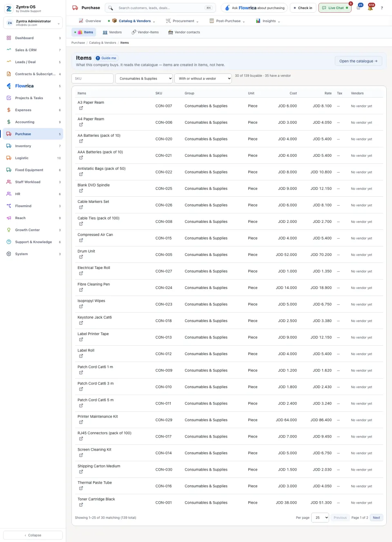This screenshot has width=392, height=542.
Task: Open Logistic module
Action: [33, 158]
